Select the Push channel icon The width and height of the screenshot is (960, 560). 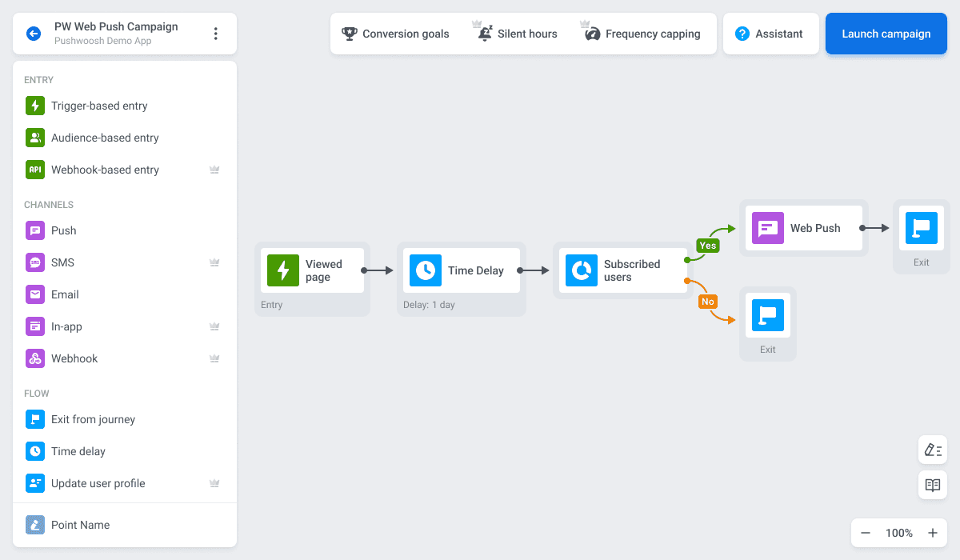[x=35, y=230]
